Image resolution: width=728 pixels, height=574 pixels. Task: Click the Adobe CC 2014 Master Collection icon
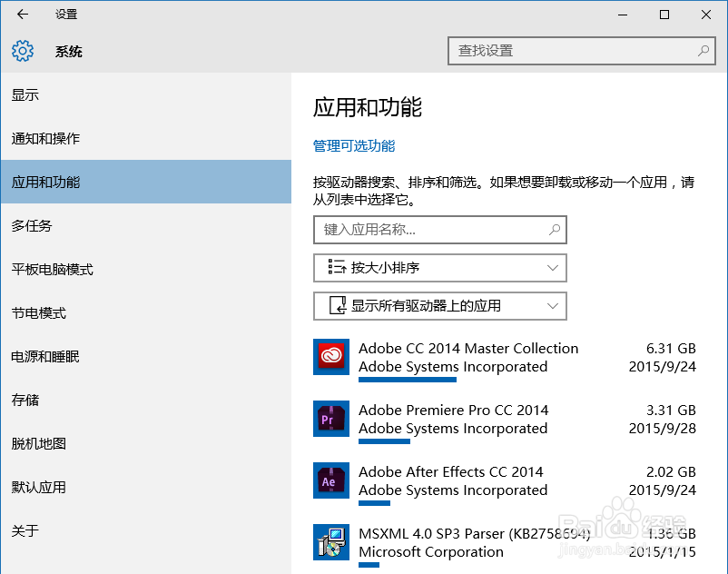[331, 357]
